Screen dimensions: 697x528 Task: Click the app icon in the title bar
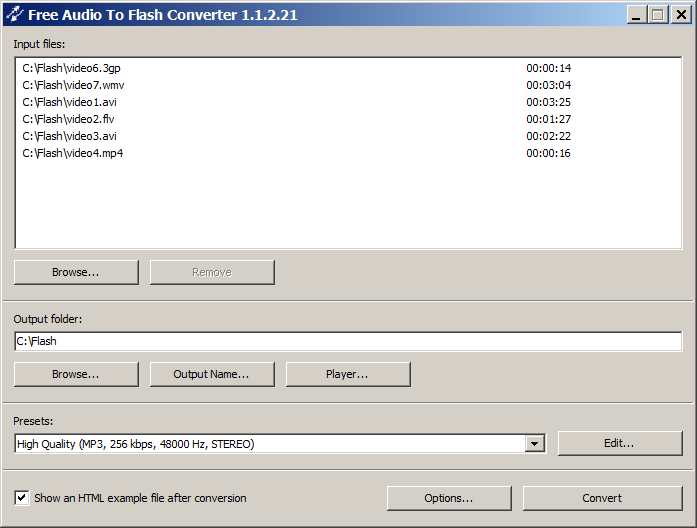(x=14, y=15)
